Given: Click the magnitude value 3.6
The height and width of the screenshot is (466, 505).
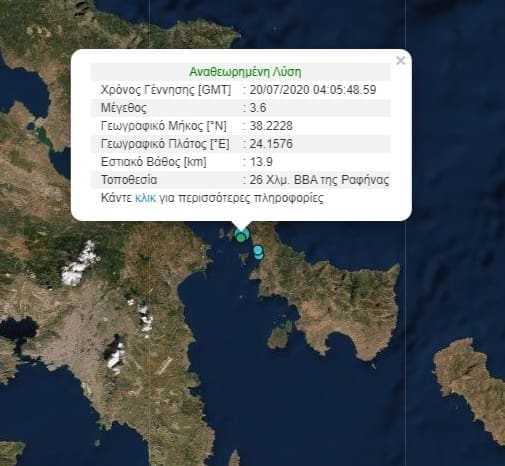Looking at the screenshot, I should (258, 108).
